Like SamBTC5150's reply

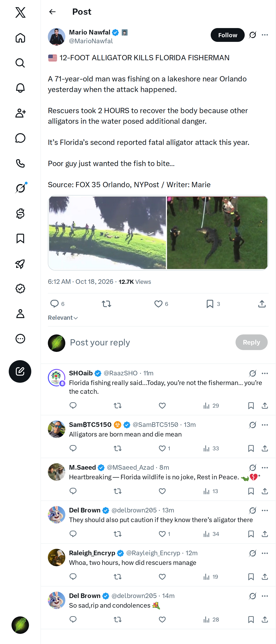coord(162,448)
